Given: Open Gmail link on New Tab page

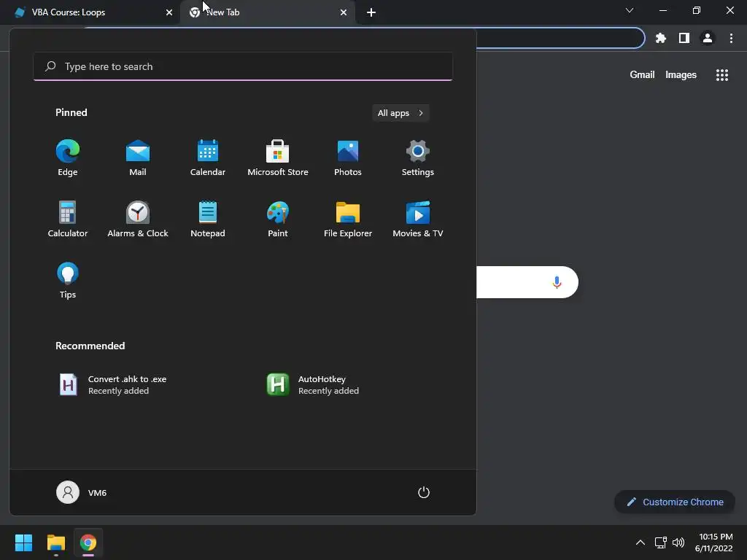Looking at the screenshot, I should [642, 75].
